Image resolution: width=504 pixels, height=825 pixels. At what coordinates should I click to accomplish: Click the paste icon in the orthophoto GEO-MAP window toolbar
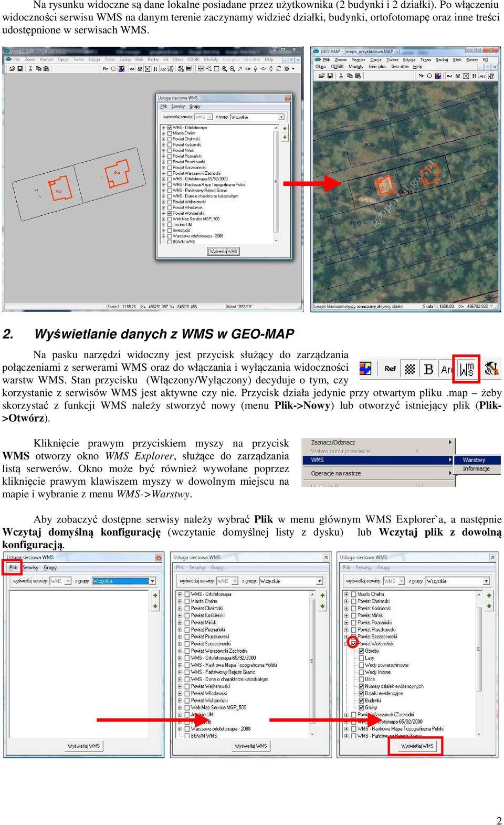pyautogui.click(x=358, y=76)
